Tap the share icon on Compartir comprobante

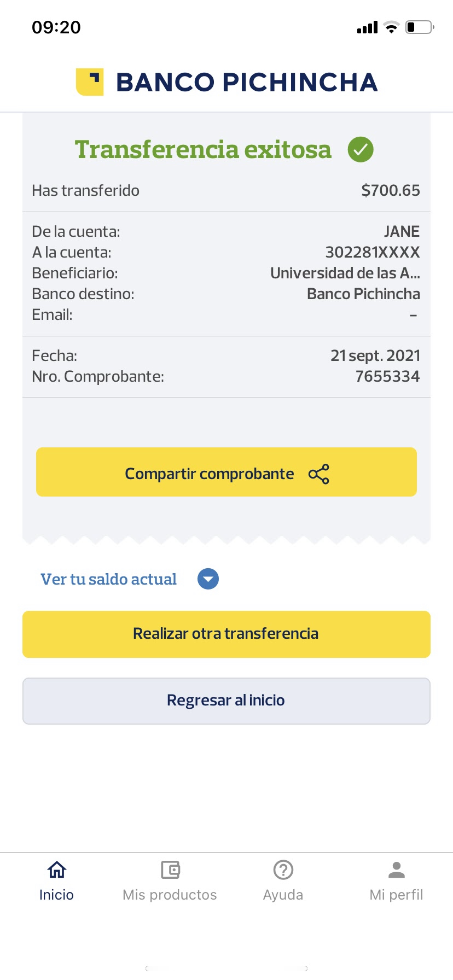click(319, 474)
